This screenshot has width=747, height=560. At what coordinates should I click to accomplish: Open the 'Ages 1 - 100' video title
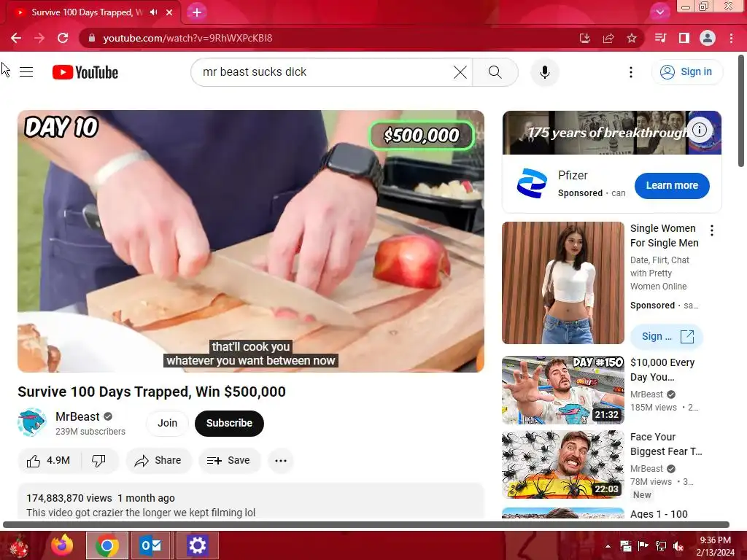(x=659, y=514)
